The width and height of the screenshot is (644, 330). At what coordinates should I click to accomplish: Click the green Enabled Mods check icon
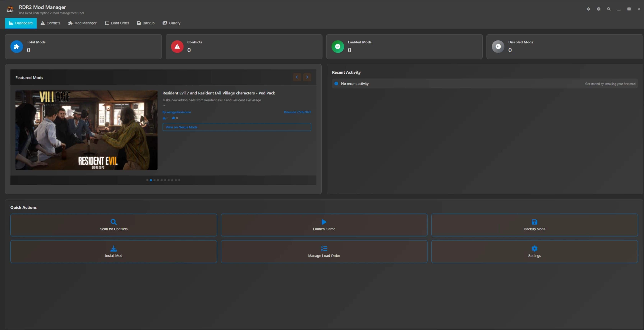pos(338,47)
